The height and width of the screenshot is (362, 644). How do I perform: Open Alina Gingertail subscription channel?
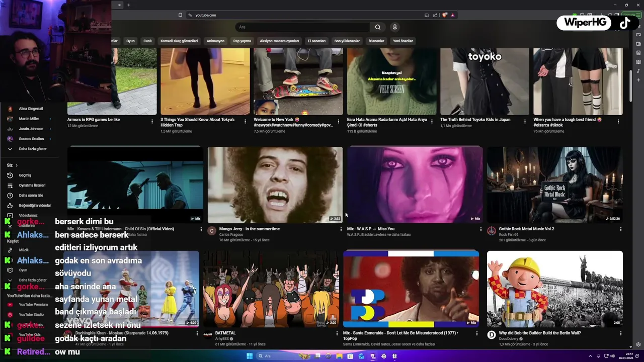tap(30, 109)
